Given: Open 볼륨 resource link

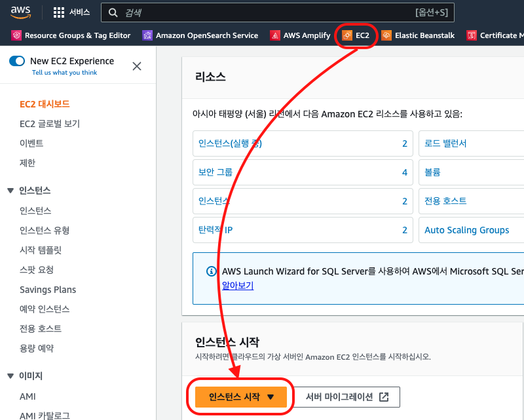Looking at the screenshot, I should [432, 172].
